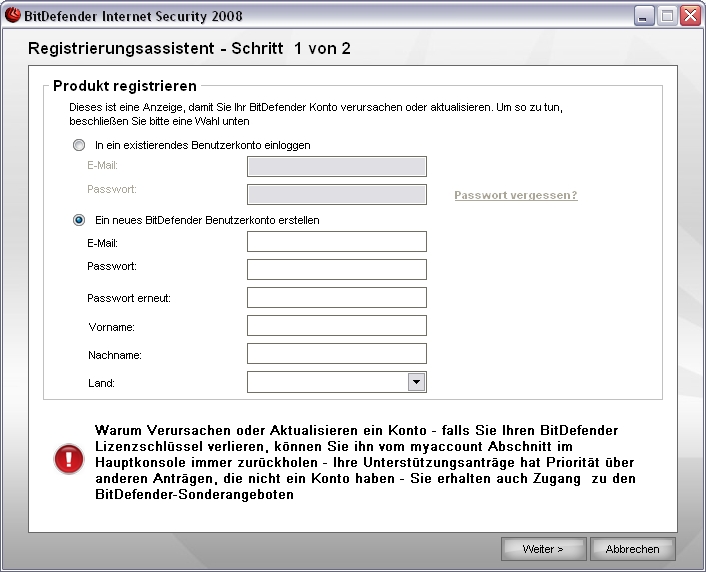Focus the E-Mail field for new account
Viewport: 706px width, 572px height.
tap(337, 241)
